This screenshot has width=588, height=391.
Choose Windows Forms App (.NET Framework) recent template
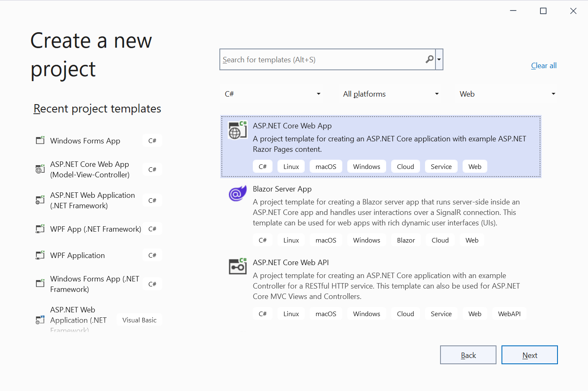pos(98,284)
